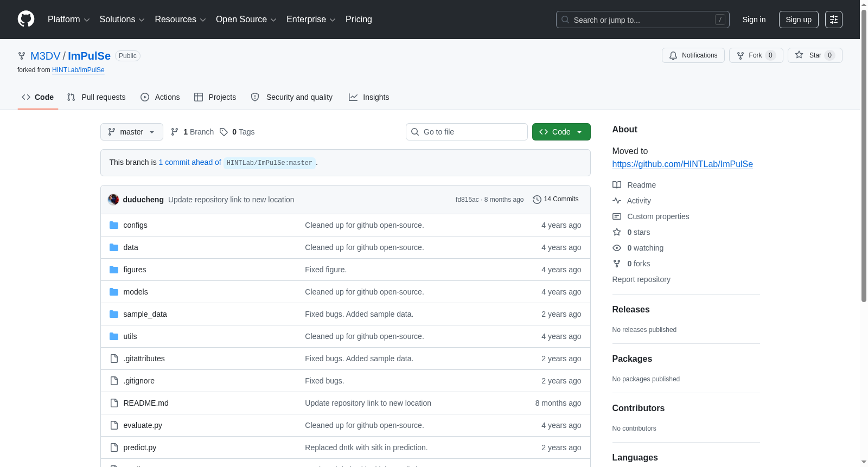Open the M3DV owner link
Image resolution: width=868 pixels, height=467 pixels.
pyautogui.click(x=46, y=56)
